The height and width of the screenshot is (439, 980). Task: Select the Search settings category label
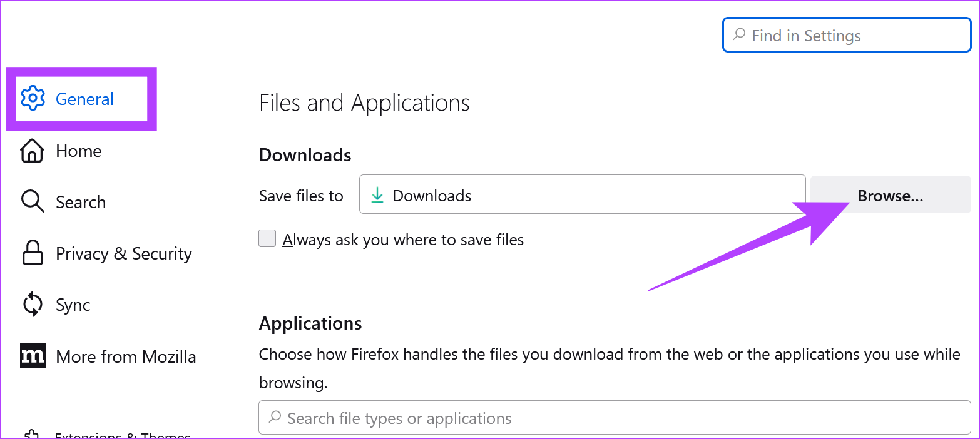(81, 202)
